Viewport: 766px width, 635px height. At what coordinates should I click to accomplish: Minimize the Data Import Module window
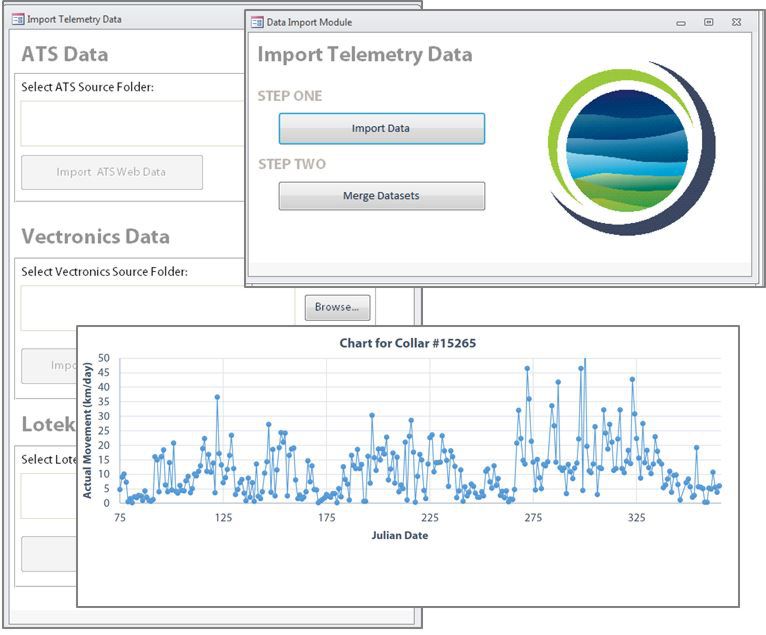[681, 23]
